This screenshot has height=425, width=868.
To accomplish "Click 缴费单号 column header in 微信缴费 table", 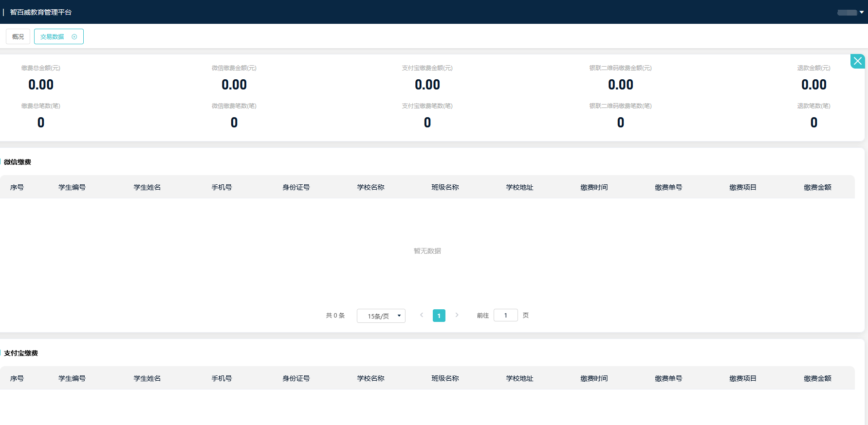I will (669, 187).
